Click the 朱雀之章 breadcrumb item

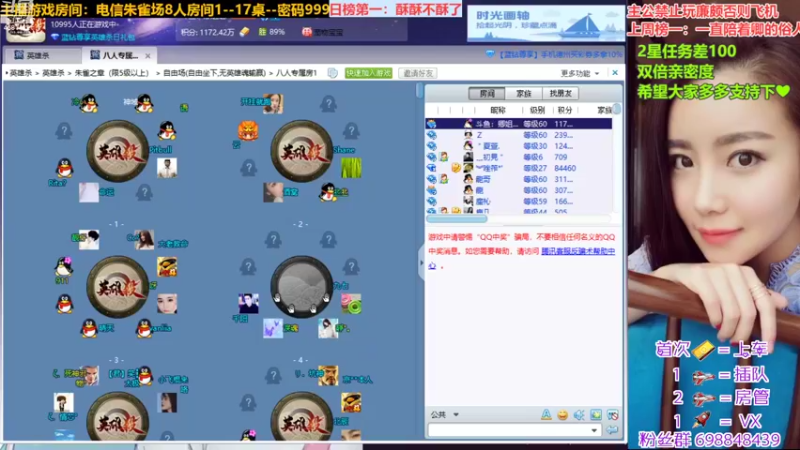112,73
